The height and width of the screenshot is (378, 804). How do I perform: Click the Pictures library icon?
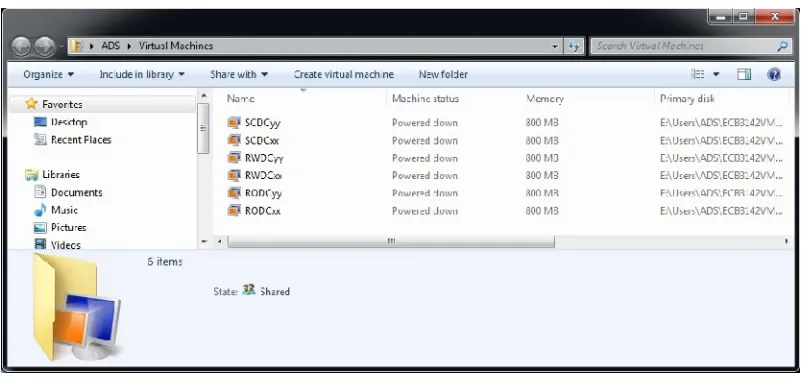pyautogui.click(x=41, y=227)
